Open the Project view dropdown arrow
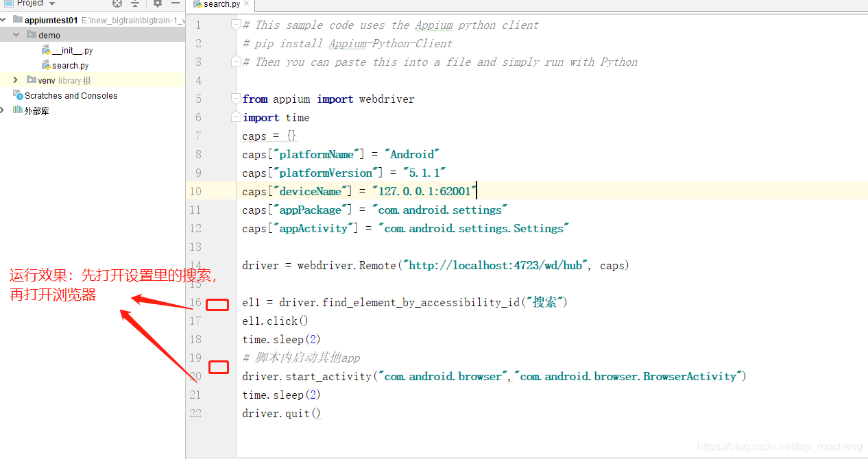868x459 pixels. [51, 3]
